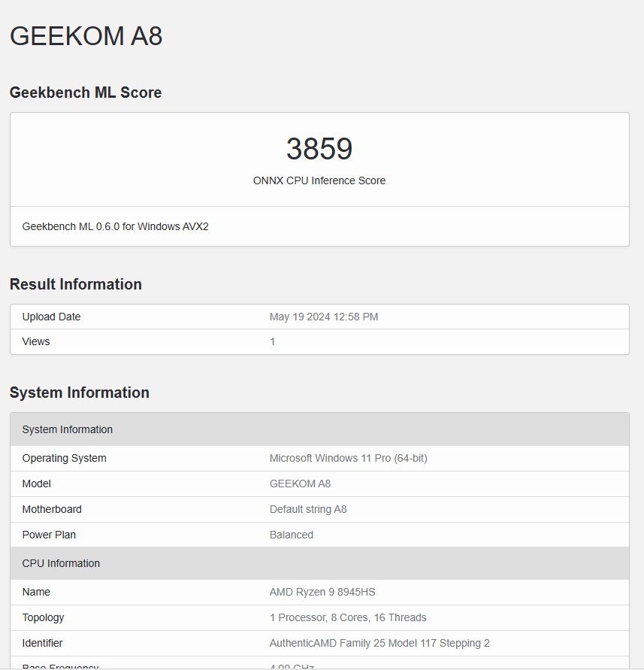Click the GEEKOM A8 page title

point(86,36)
